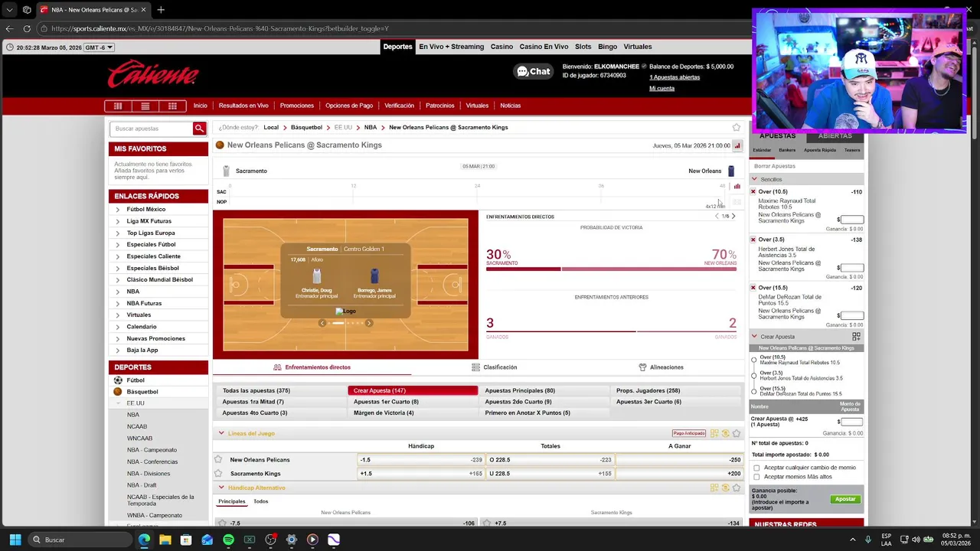Open the GMT -6 timezone dropdown
Screen dimensions: 980x551
99,47
